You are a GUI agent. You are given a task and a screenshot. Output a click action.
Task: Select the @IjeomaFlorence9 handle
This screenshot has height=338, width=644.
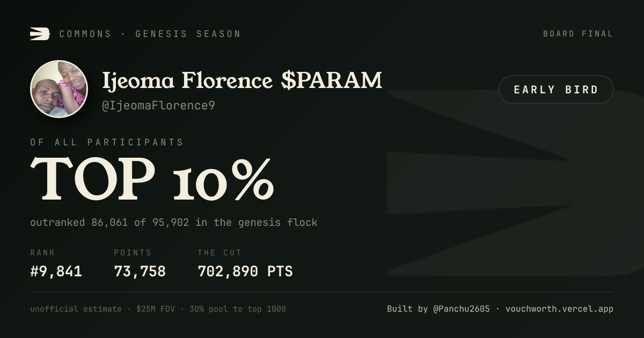[x=159, y=106]
